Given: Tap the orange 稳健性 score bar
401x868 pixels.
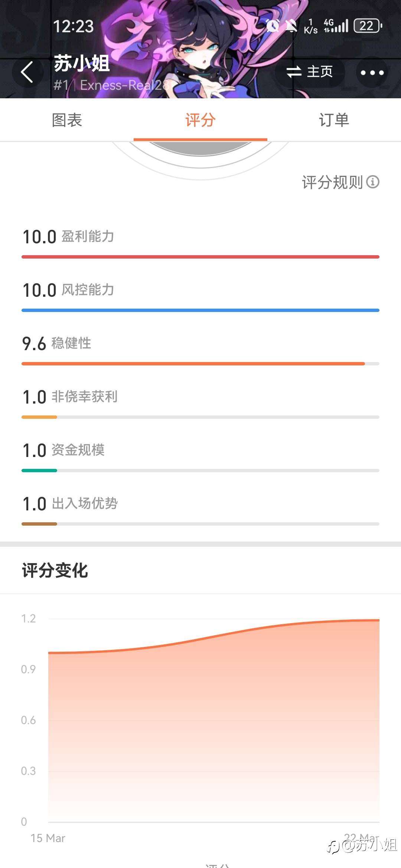Looking at the screenshot, I should (193, 364).
